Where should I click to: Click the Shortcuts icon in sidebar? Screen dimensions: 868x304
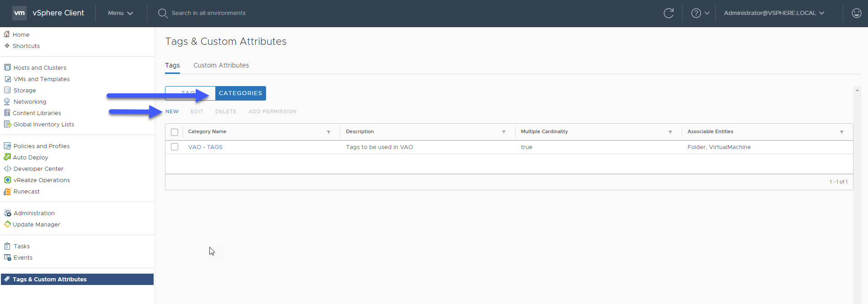tap(7, 46)
